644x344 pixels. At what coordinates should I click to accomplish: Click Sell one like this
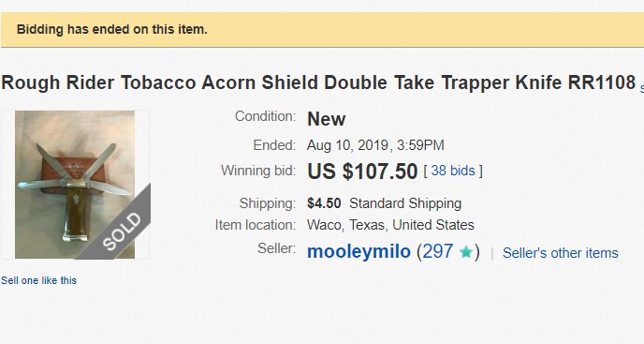coord(38,280)
